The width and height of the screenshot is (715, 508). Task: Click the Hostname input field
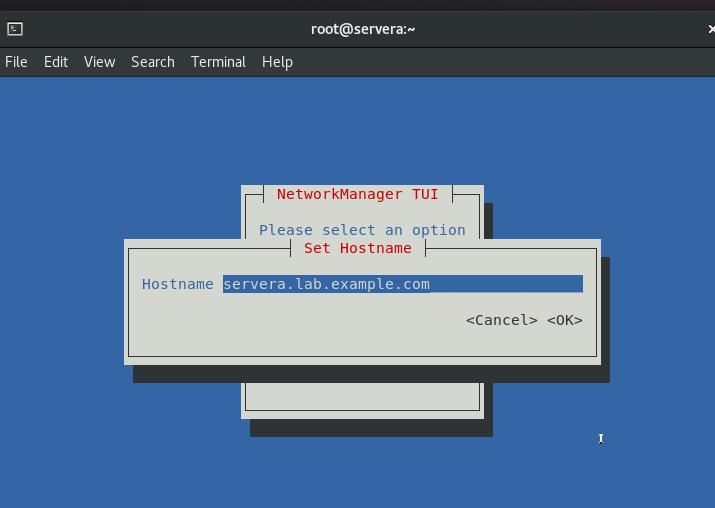coord(403,284)
